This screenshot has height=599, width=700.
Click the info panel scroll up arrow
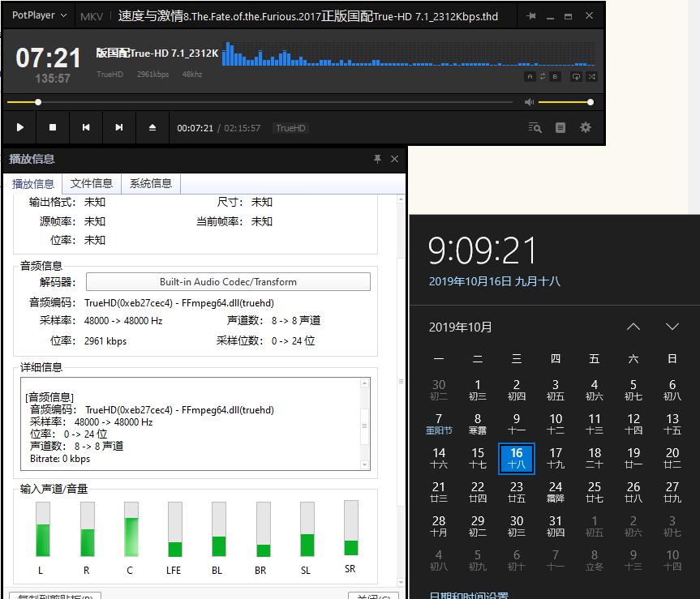[x=401, y=199]
